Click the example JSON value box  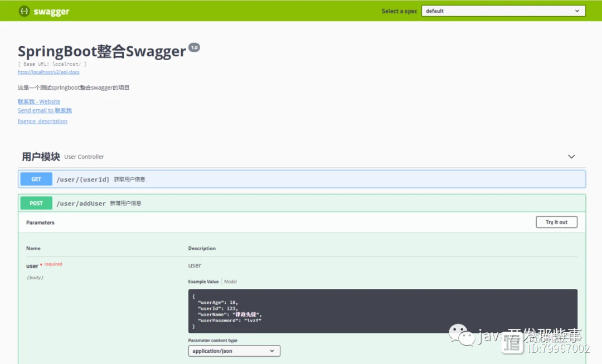click(x=383, y=311)
